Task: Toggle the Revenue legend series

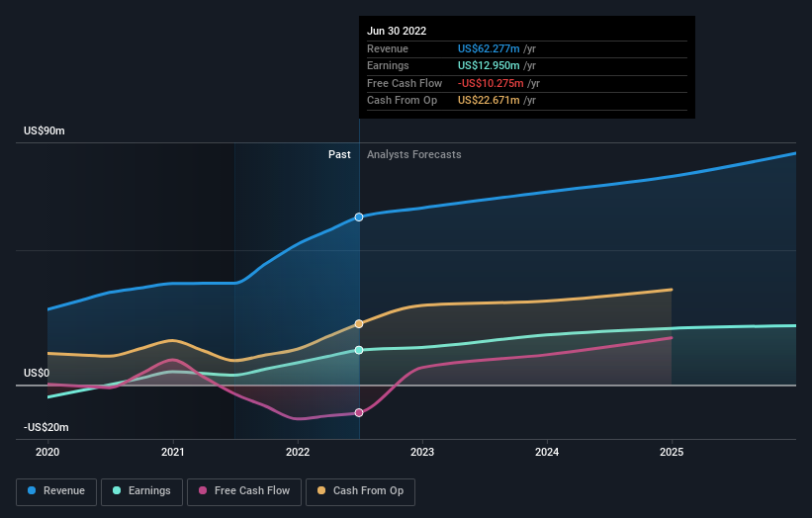Action: 56,491
